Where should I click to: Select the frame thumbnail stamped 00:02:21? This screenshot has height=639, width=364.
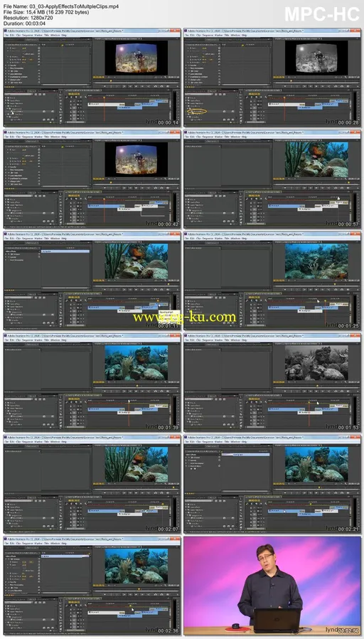pyautogui.click(x=272, y=484)
